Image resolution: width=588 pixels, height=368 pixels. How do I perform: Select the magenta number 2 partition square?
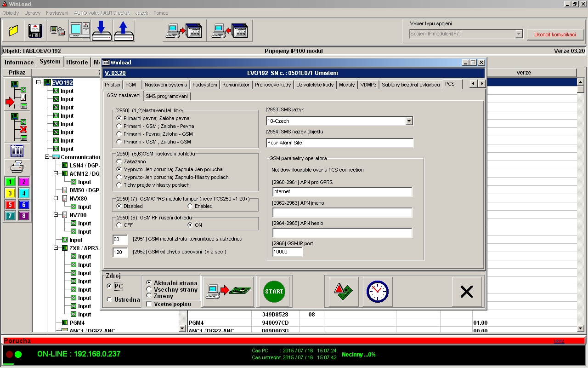pyautogui.click(x=24, y=182)
